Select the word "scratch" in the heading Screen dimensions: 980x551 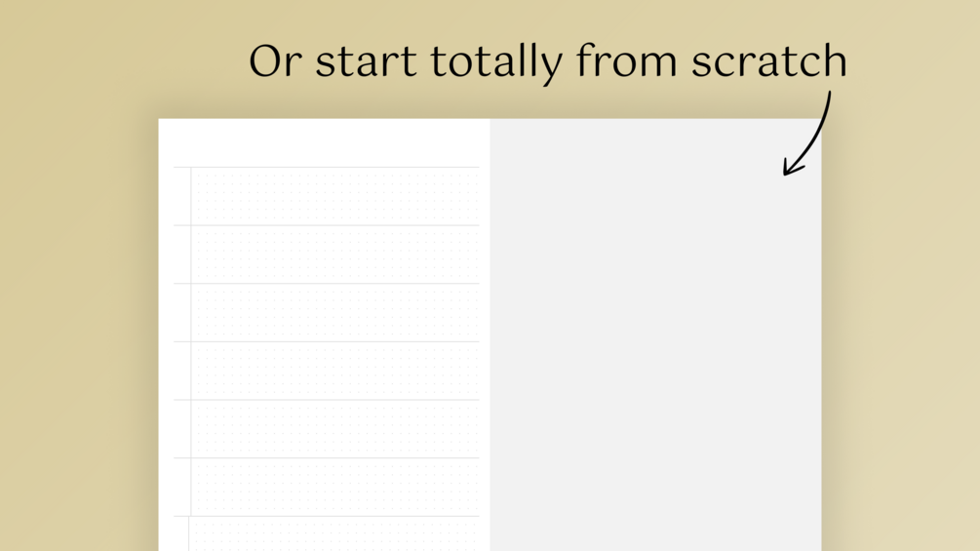768,60
